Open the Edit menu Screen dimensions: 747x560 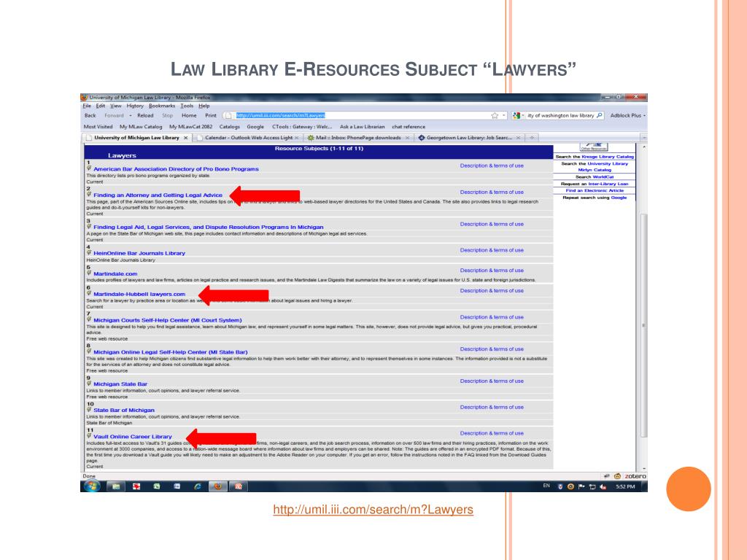coord(101,106)
